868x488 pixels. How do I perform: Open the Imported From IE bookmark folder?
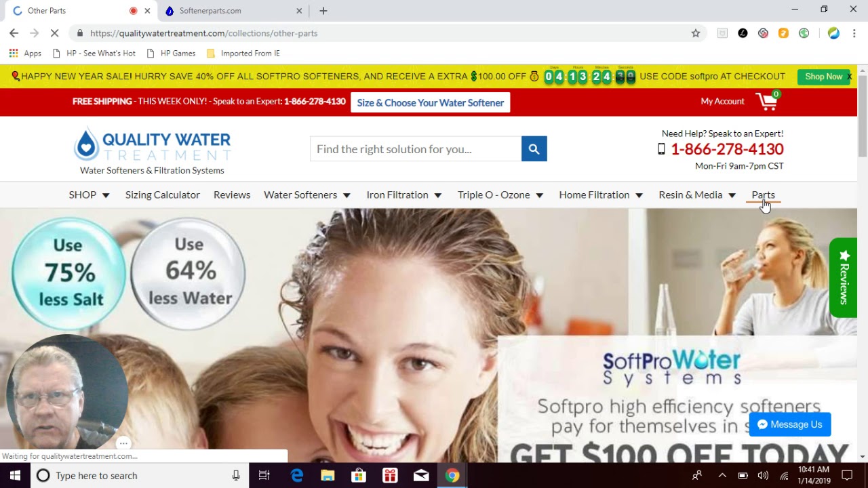click(243, 53)
